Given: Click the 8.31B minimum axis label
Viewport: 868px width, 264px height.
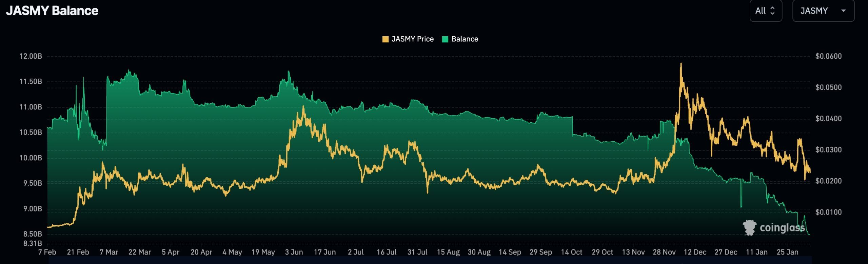Looking at the screenshot, I should tap(33, 243).
